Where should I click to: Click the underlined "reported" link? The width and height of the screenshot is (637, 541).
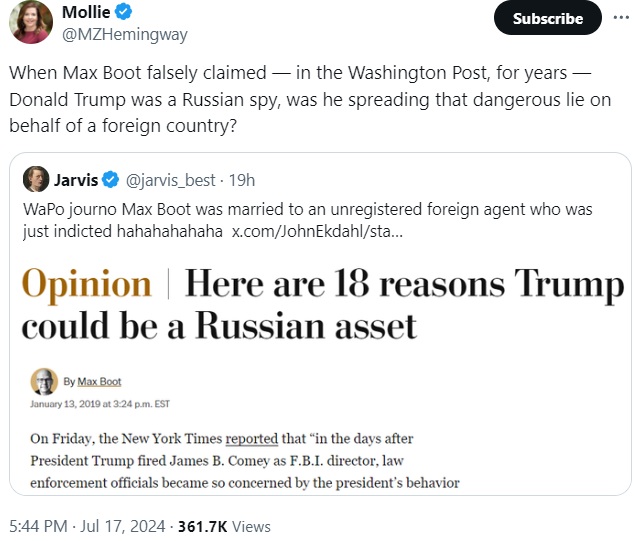tap(252, 438)
